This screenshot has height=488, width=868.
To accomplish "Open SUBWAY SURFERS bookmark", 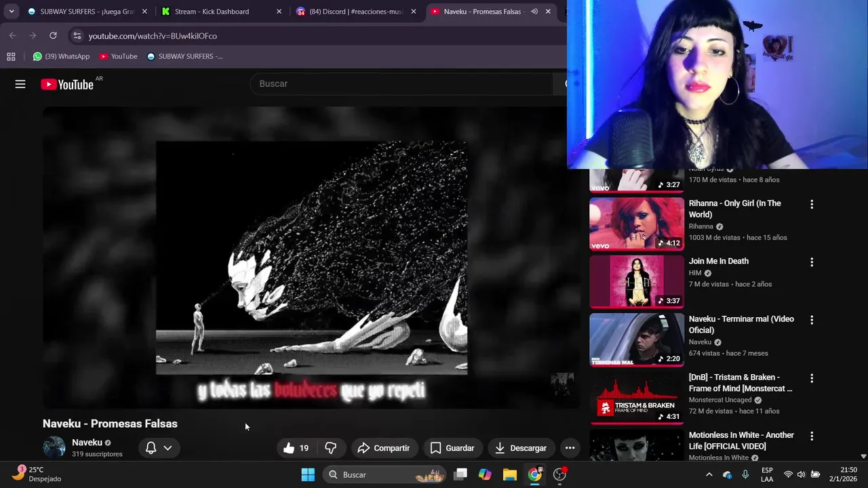I will [185, 56].
